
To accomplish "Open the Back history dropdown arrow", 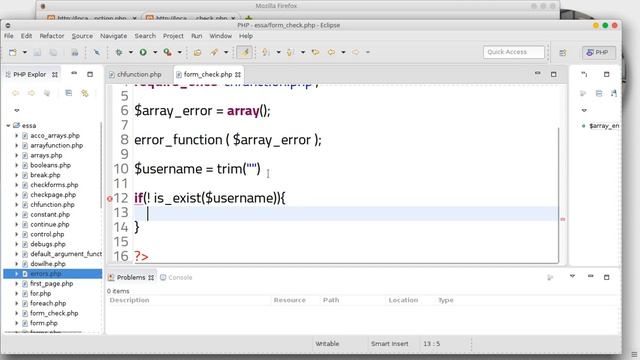I will pos(343,52).
